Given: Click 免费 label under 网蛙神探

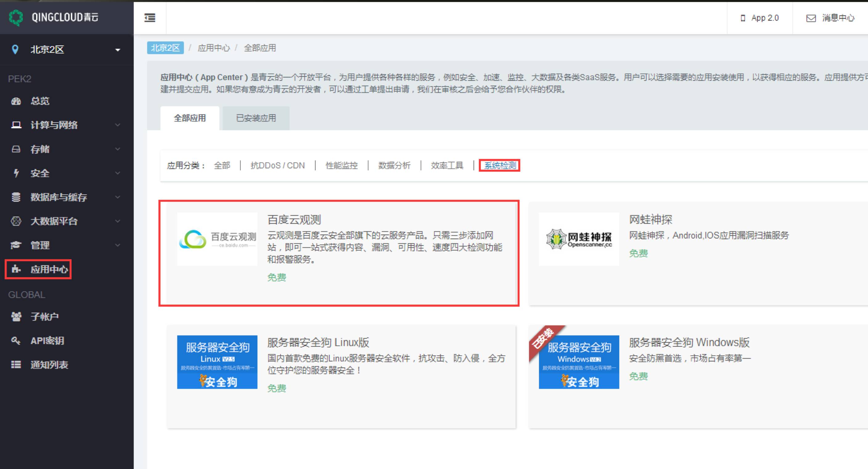Looking at the screenshot, I should [x=638, y=253].
